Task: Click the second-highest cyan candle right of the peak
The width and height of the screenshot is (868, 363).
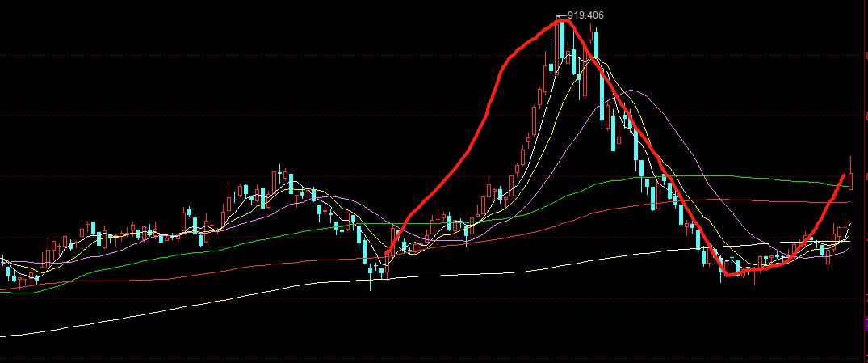Action: pyautogui.click(x=598, y=47)
